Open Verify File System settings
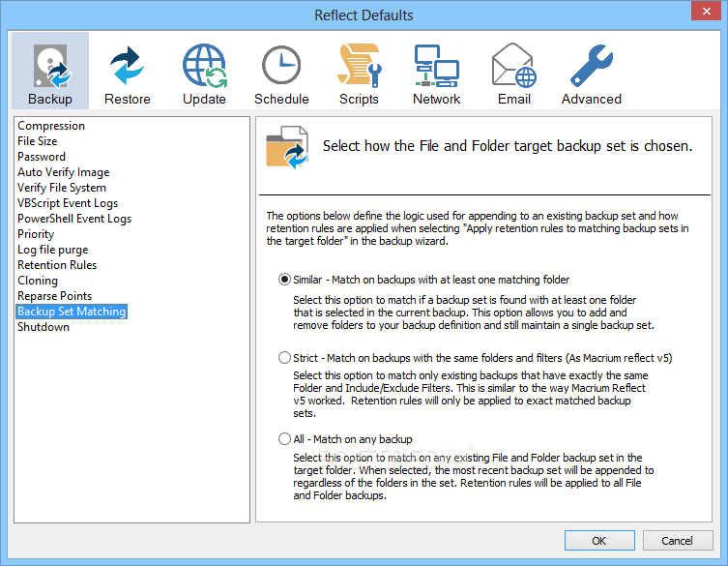The height and width of the screenshot is (566, 728). [x=62, y=188]
